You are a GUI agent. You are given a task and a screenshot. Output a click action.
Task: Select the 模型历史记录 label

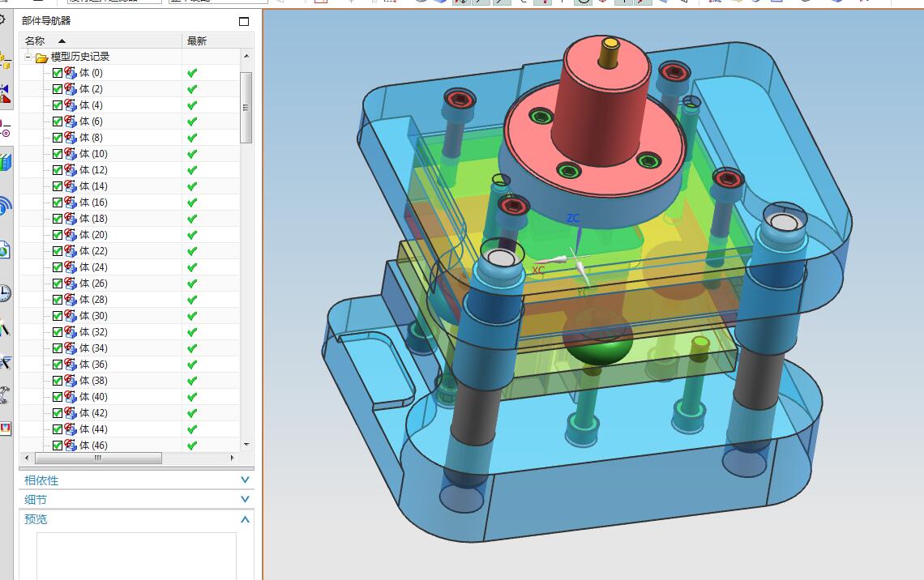80,58
